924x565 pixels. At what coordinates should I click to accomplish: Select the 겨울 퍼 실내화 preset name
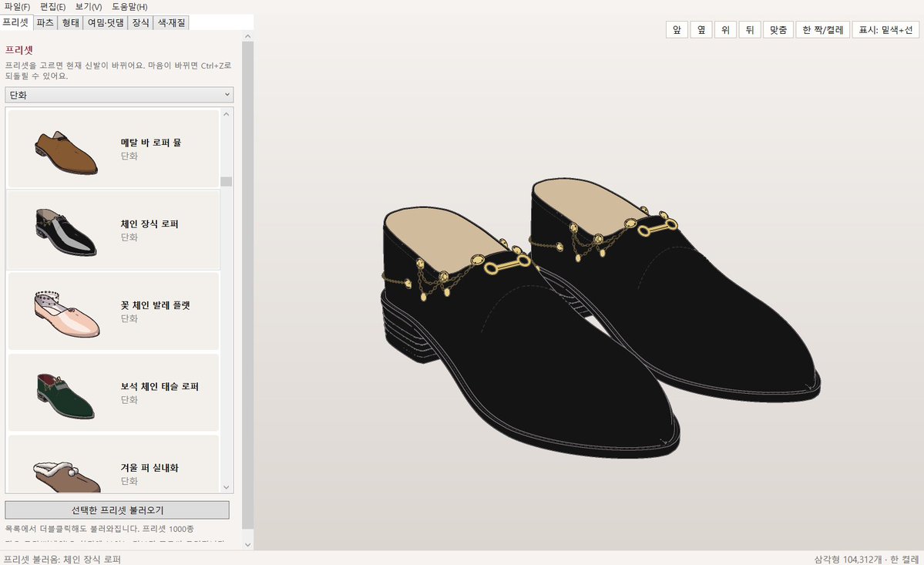pos(150,467)
